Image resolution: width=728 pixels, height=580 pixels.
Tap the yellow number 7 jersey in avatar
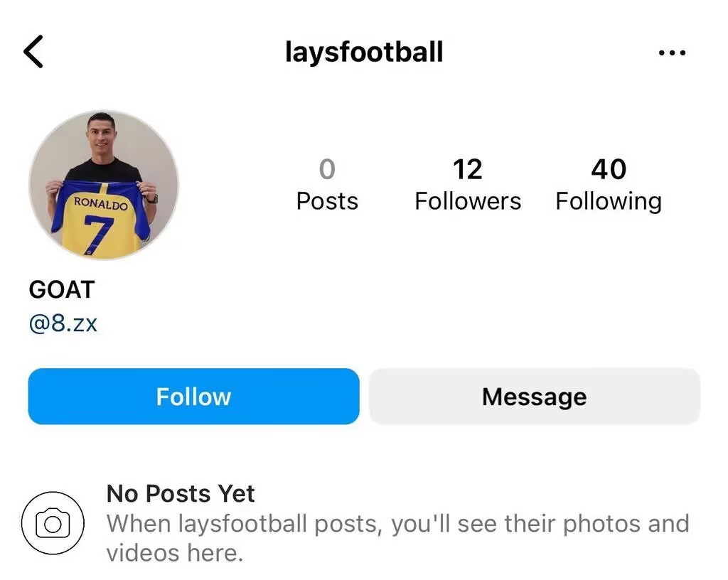(x=100, y=231)
